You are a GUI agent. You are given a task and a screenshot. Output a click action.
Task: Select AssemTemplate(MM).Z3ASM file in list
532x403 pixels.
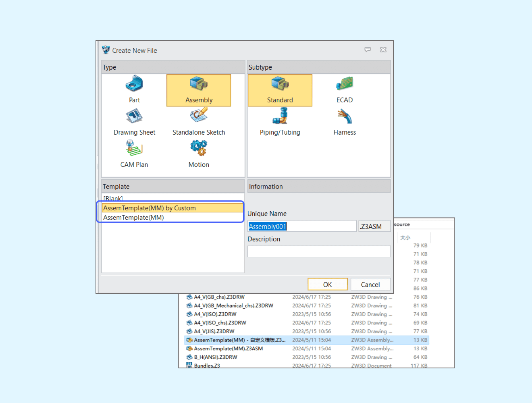(228, 349)
